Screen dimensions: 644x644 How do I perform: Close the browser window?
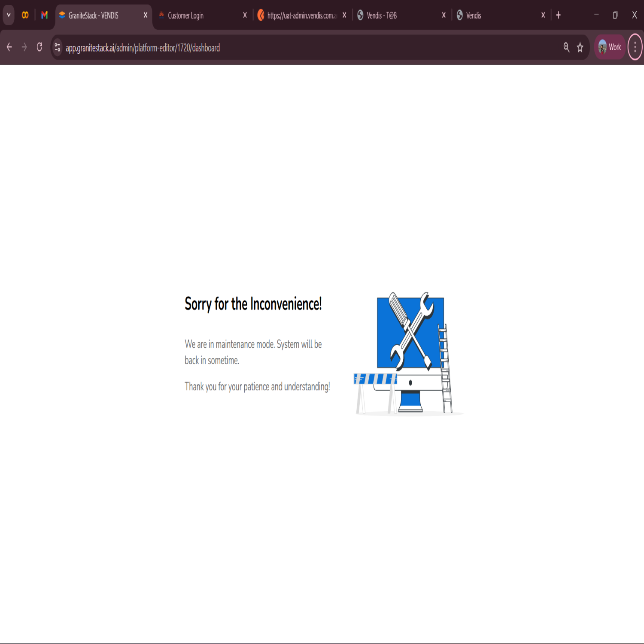point(635,15)
